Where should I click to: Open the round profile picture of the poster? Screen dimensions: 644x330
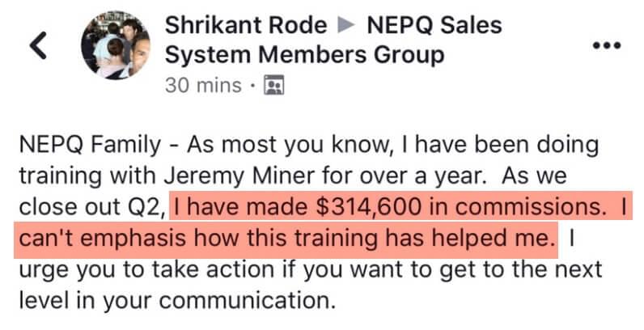[116, 45]
